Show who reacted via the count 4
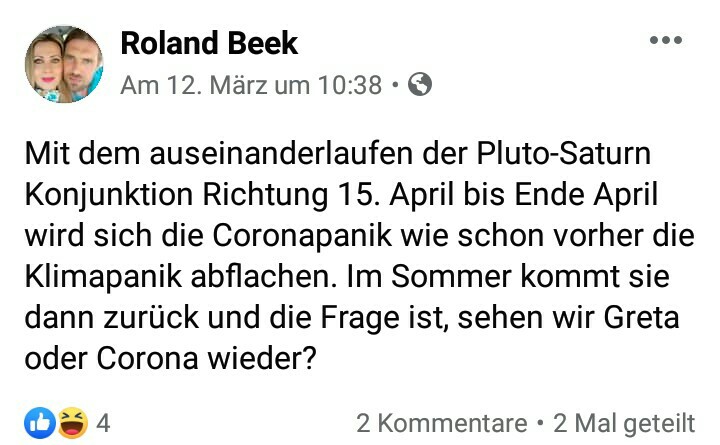This screenshot has width=720, height=445. [x=103, y=423]
